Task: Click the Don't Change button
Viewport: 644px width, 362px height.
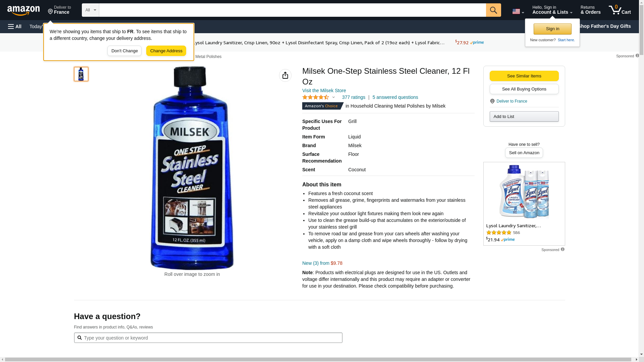Action: click(124, 51)
